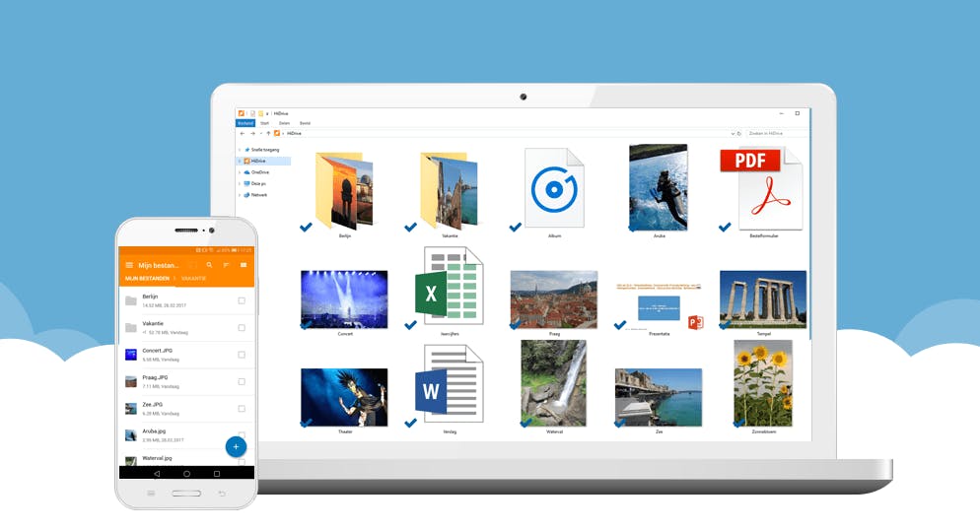The image size is (980, 530).
Task: Tap Android recent apps button
Action: pyautogui.click(x=217, y=474)
